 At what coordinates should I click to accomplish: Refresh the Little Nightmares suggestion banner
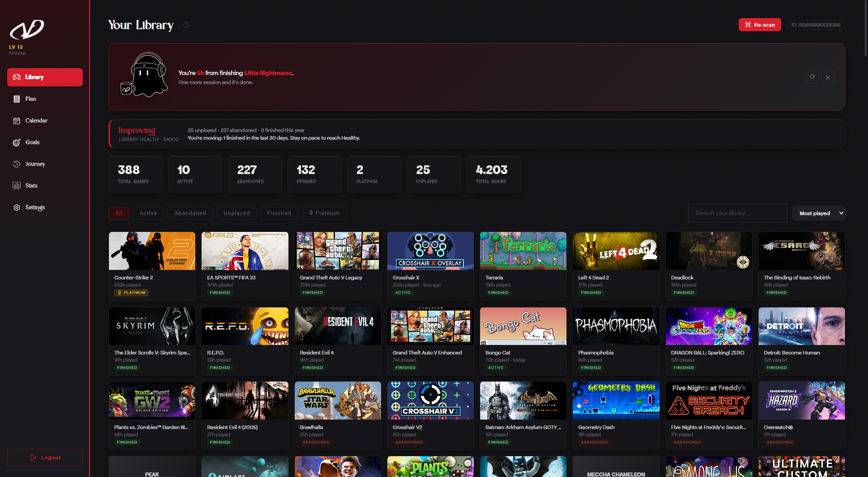point(812,77)
